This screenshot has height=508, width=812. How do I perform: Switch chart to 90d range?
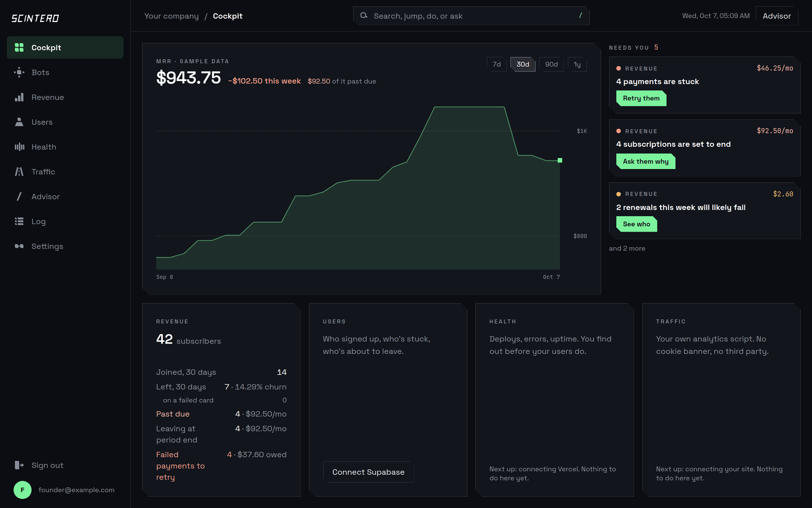(x=551, y=64)
